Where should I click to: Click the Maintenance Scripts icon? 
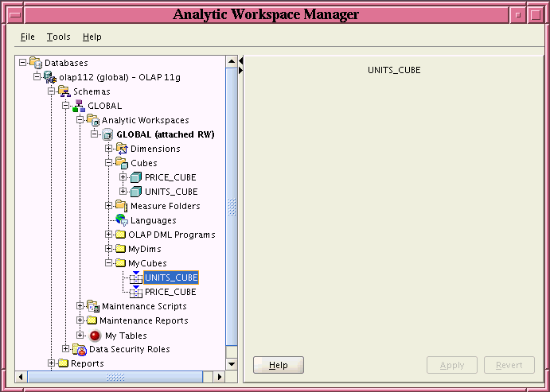(92, 306)
